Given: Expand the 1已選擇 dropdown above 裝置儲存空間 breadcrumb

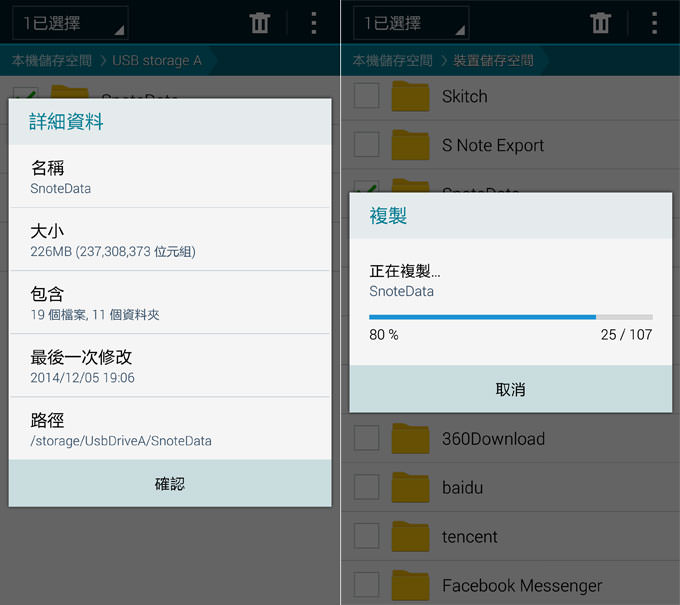Looking at the screenshot, I should [410, 23].
